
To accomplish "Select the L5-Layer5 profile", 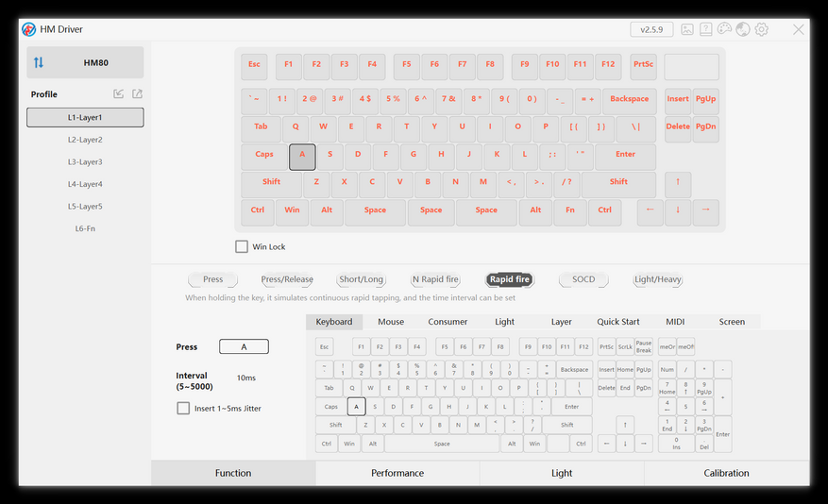I will click(x=85, y=207).
